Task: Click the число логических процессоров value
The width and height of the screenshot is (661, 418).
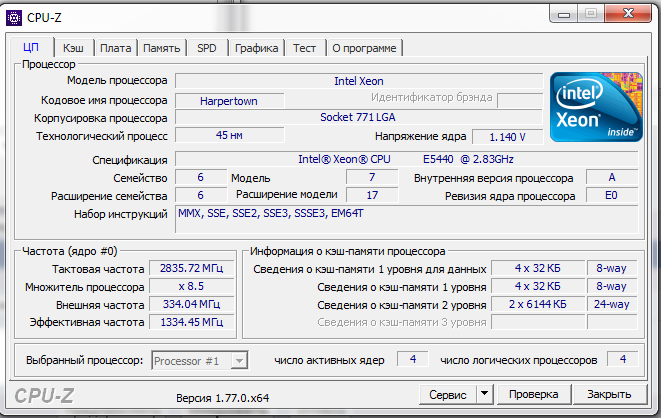Action: tap(623, 359)
